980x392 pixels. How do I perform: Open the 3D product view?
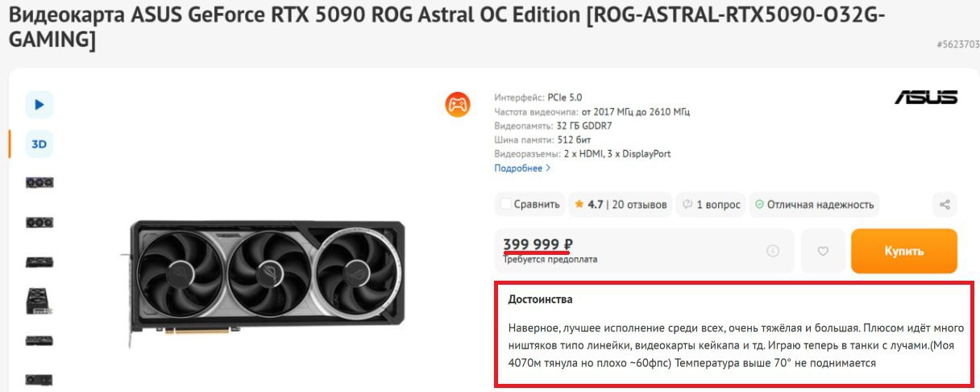[39, 144]
